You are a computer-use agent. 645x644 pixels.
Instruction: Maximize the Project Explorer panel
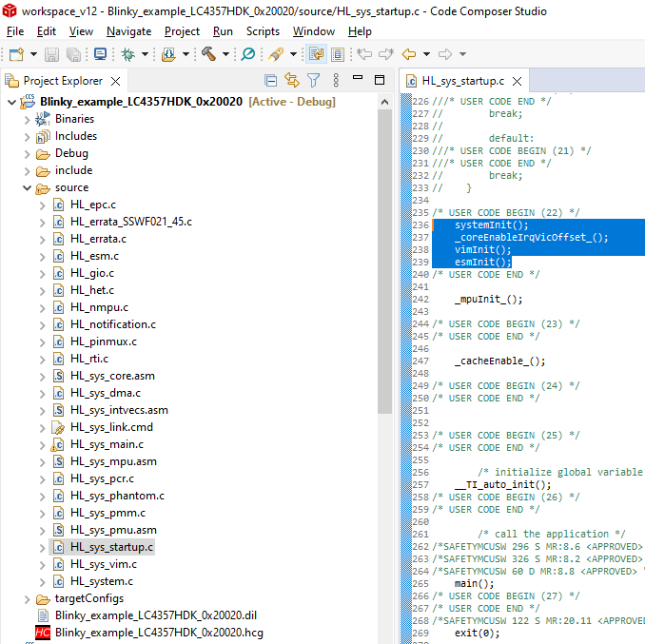click(x=380, y=80)
